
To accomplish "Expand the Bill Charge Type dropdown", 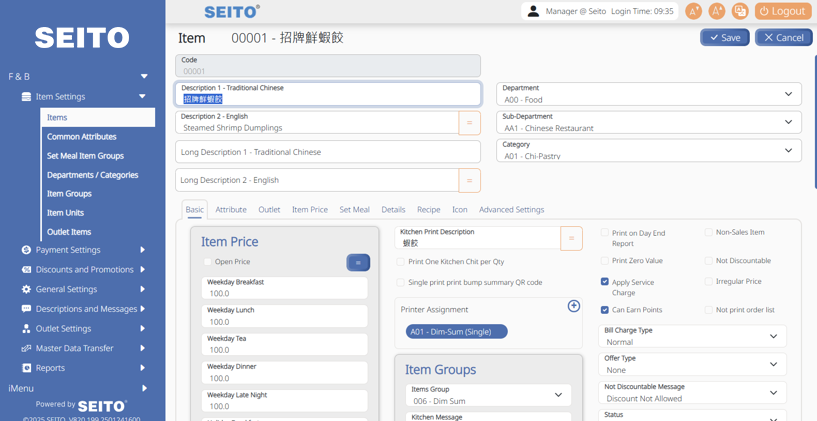I will pyautogui.click(x=691, y=336).
